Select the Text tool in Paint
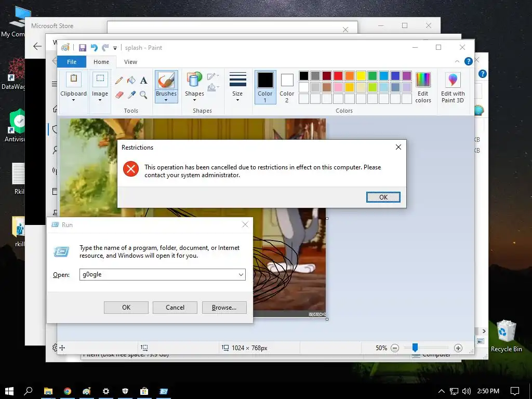The image size is (532, 399). click(143, 81)
